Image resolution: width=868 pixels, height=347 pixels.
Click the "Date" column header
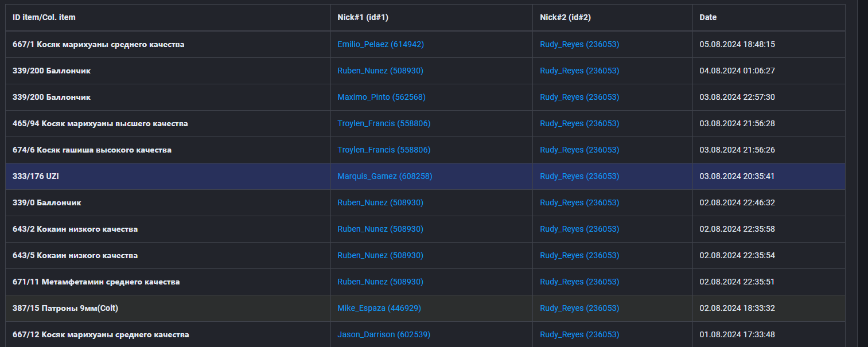tap(708, 17)
